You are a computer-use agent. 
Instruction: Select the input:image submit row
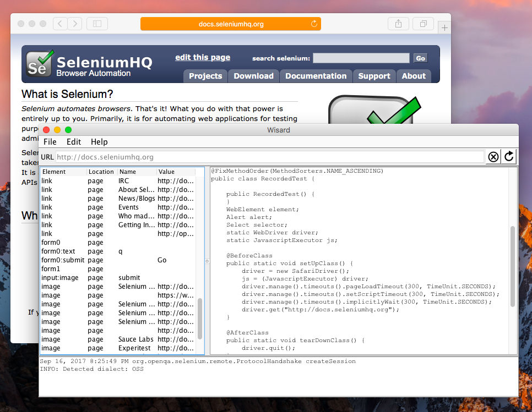(118, 278)
